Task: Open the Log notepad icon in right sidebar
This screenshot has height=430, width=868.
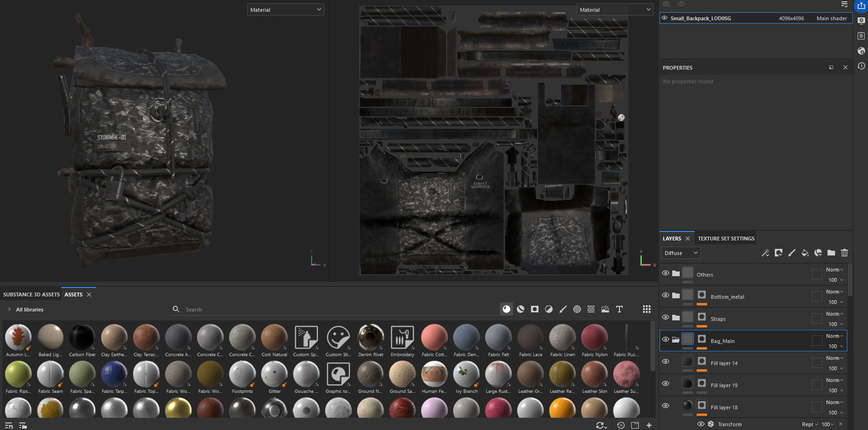Action: pos(861,36)
